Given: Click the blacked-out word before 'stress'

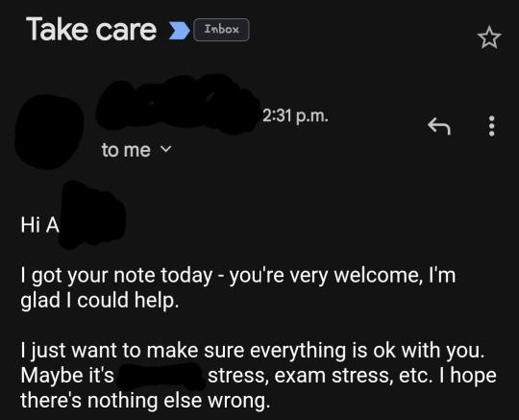Looking at the screenshot, I should point(161,376).
